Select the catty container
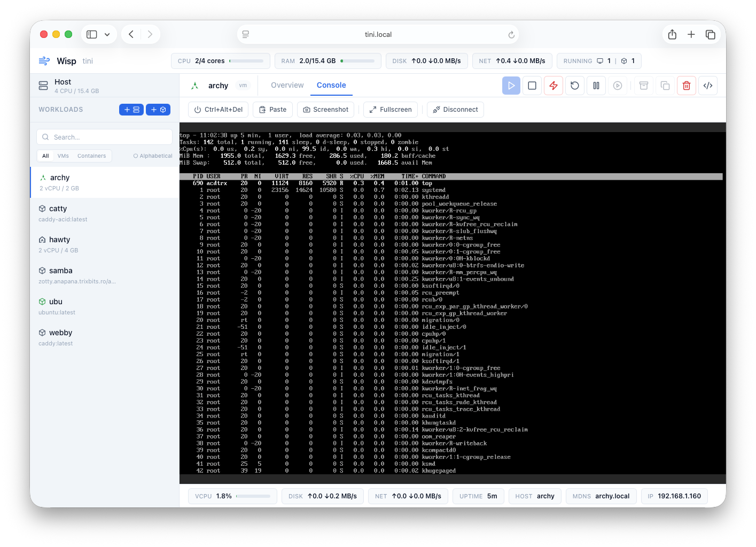Image resolution: width=756 pixels, height=547 pixels. [105, 213]
